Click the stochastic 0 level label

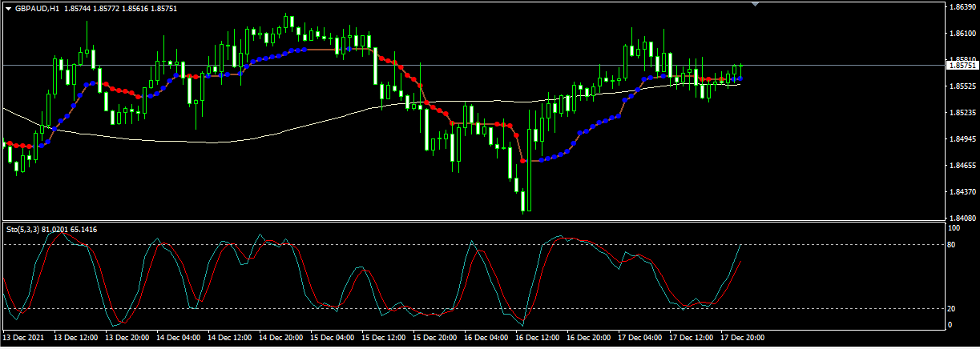pyautogui.click(x=950, y=325)
